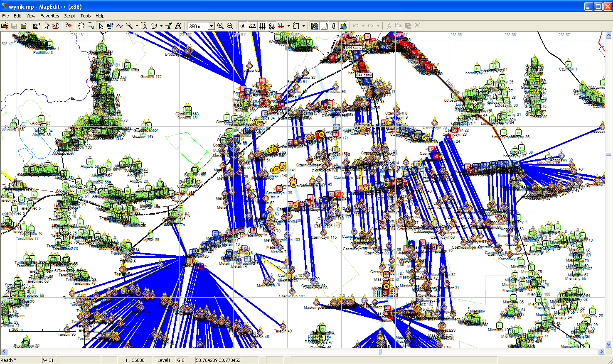Open the Favorites menu
Image resolution: width=613 pixels, height=364 pixels.
pyautogui.click(x=49, y=16)
